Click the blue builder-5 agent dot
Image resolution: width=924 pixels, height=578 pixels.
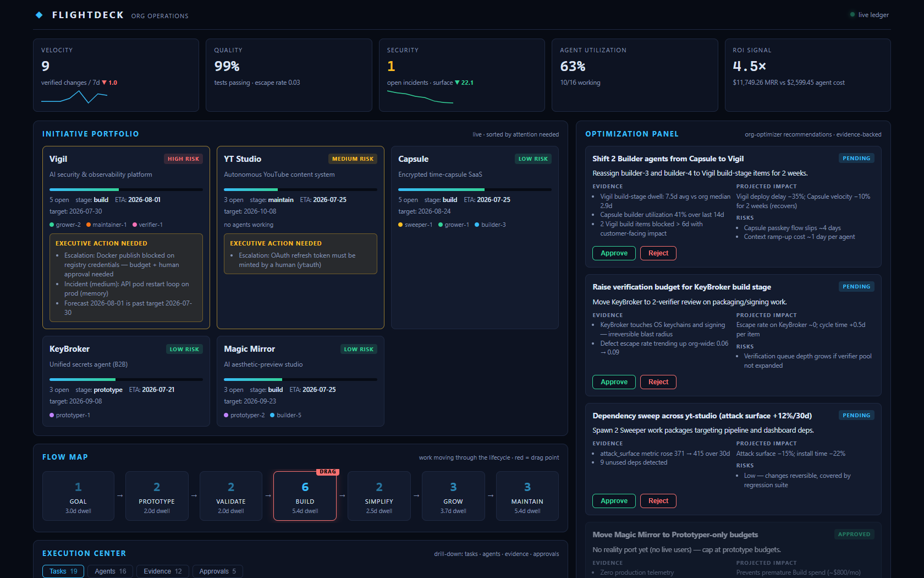(272, 415)
